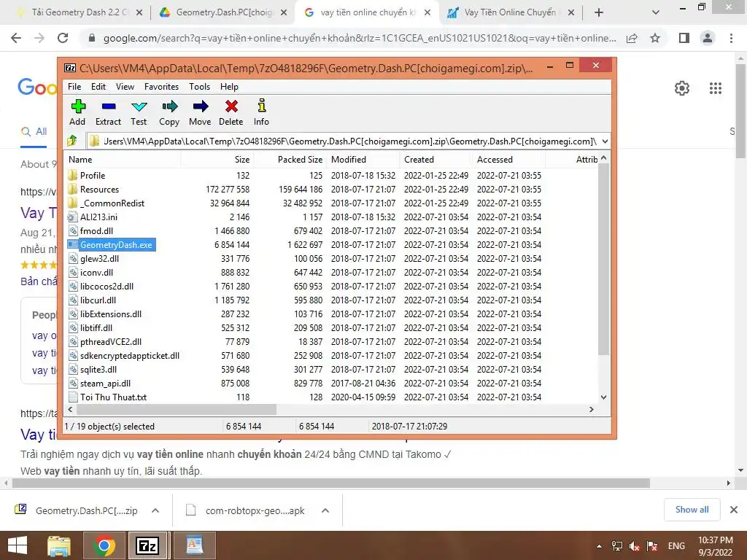The height and width of the screenshot is (560, 747).
Task: Click Show all downloads button
Action: coord(692,510)
